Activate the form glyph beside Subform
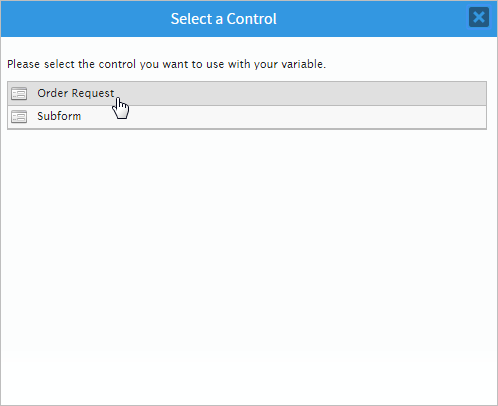Image resolution: width=498 pixels, height=406 pixels. point(19,117)
